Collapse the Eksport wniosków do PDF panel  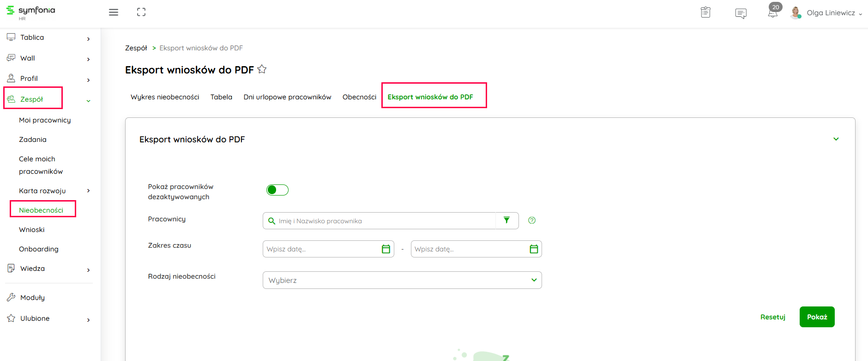click(836, 139)
